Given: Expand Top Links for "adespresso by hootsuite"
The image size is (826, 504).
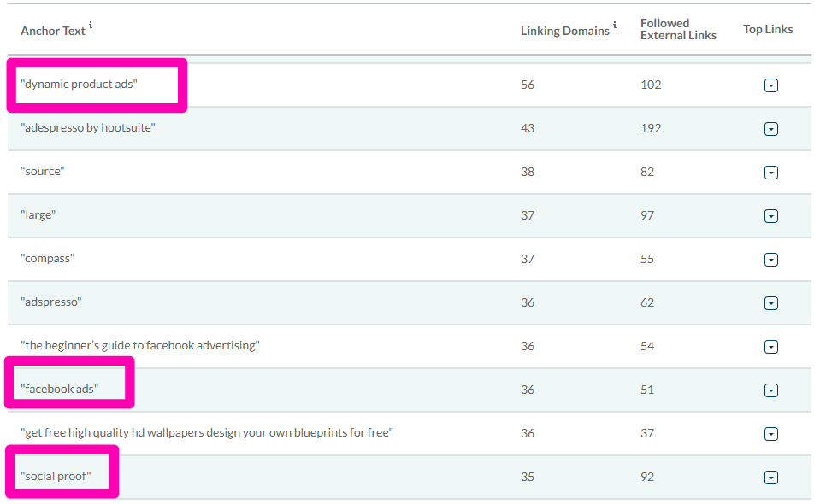Looking at the screenshot, I should pos(770,129).
